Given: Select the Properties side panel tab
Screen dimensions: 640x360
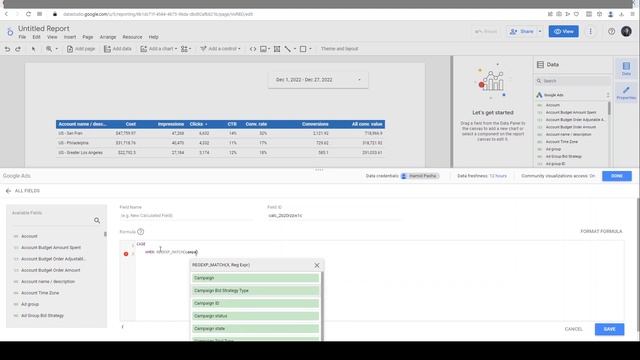Looking at the screenshot, I should (626, 92).
